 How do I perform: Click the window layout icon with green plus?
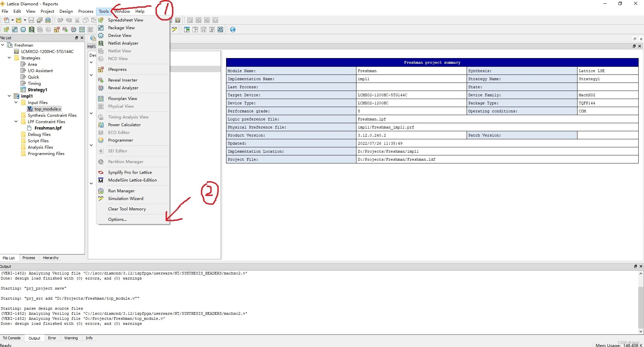187,30
